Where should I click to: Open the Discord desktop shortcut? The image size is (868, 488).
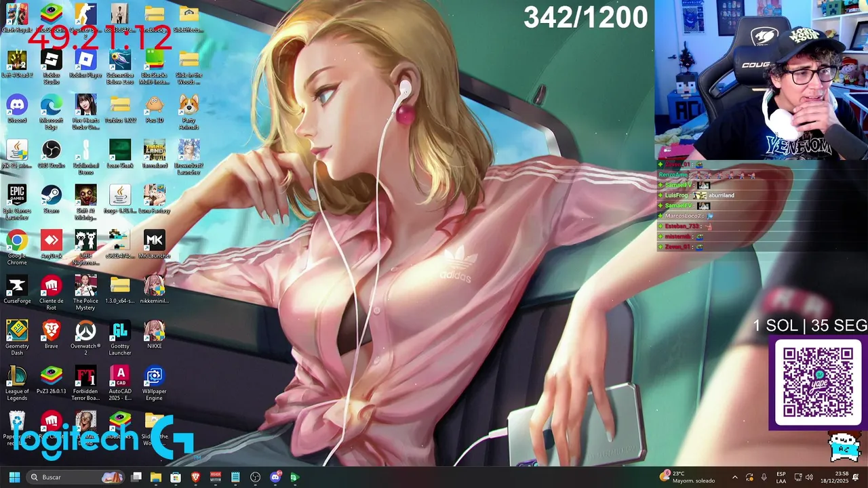pyautogui.click(x=17, y=109)
